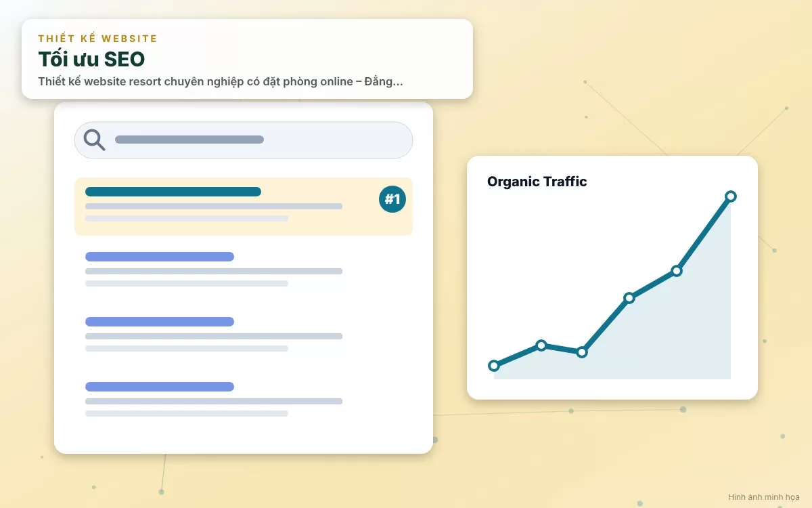Click the Organic Traffic chart title
812x508 pixels.
[x=537, y=182]
